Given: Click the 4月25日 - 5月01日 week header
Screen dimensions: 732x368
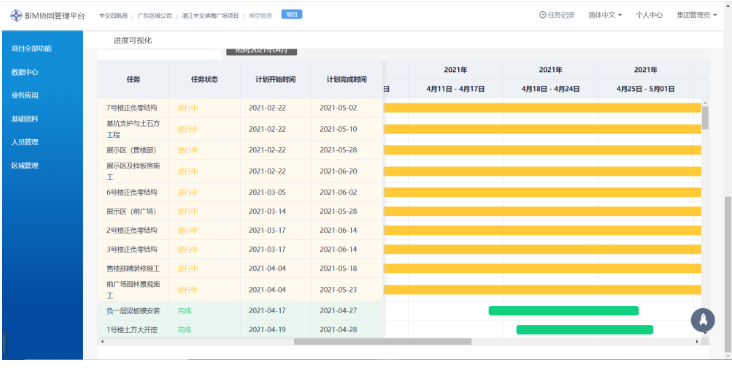Looking at the screenshot, I should (646, 89).
